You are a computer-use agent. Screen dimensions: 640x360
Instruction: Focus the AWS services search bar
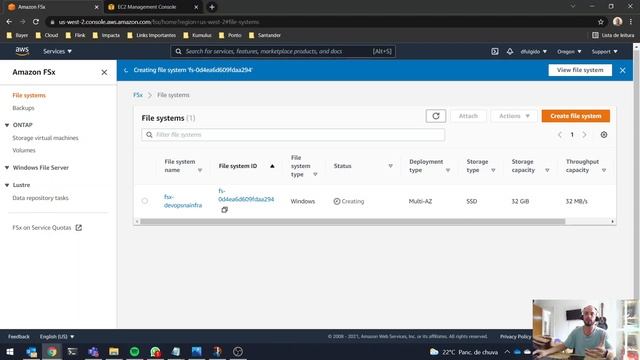(282, 51)
